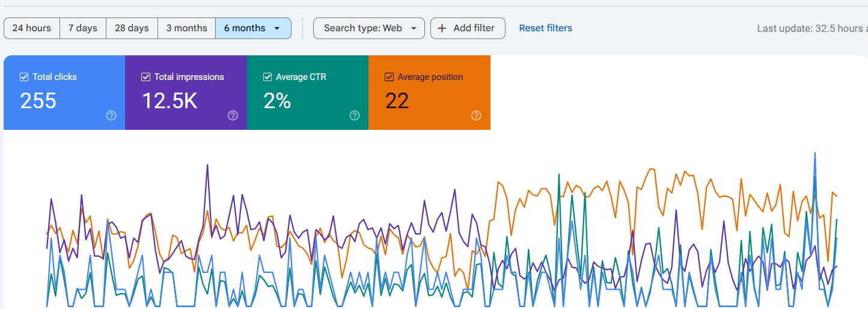Screen dimensions: 868x309
Task: Click help icon on Total clicks card
Action: click(x=111, y=115)
